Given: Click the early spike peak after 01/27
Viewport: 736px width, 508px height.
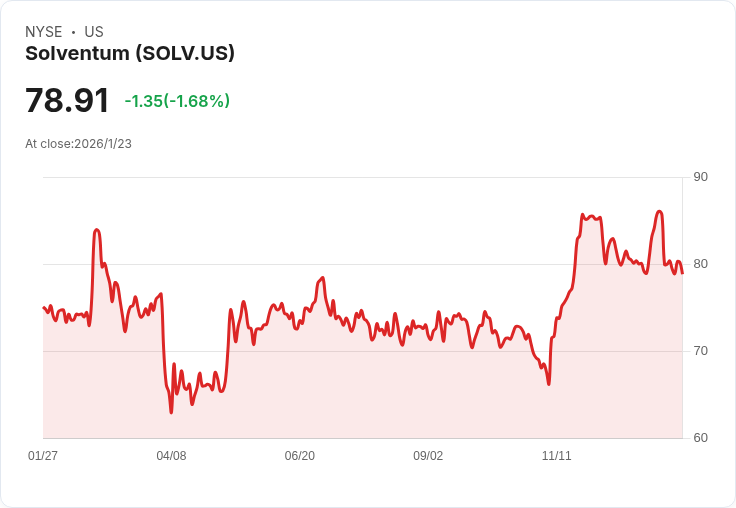Looking at the screenshot, I should [x=97, y=230].
